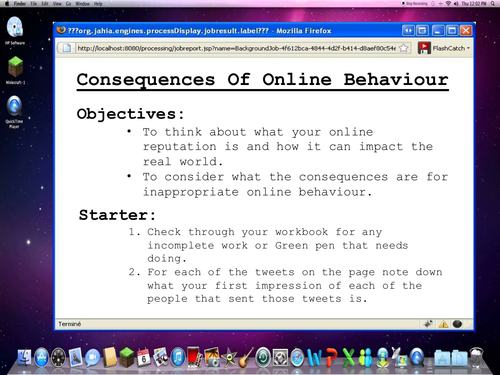The image size is (500, 375).
Task: Open Microsoft PowerPoint P icon
Action: point(332,358)
